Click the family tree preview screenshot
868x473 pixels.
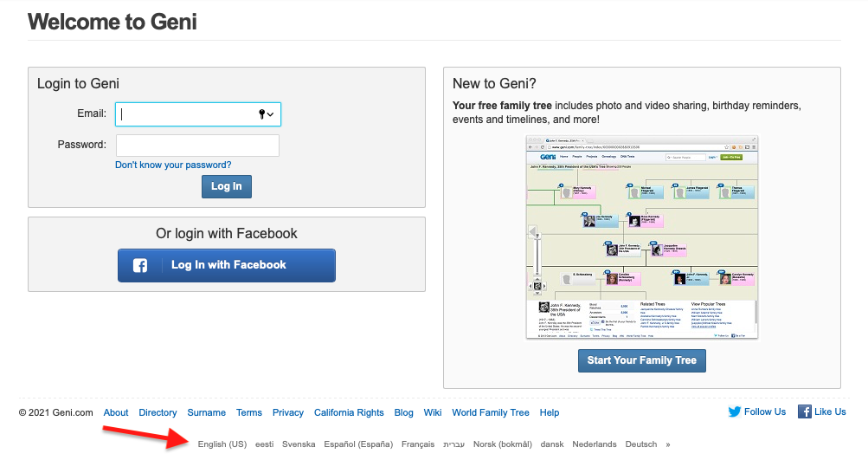[641, 236]
